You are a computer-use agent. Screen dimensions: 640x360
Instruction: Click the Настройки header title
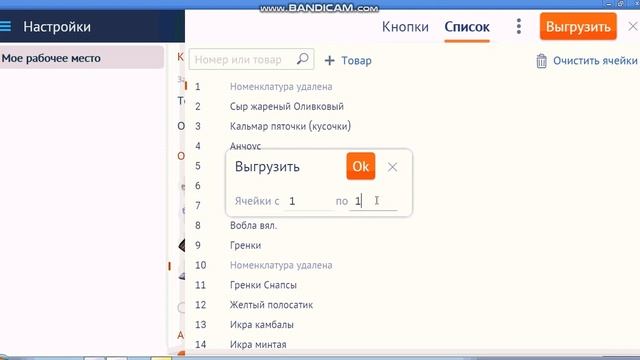(x=57, y=27)
